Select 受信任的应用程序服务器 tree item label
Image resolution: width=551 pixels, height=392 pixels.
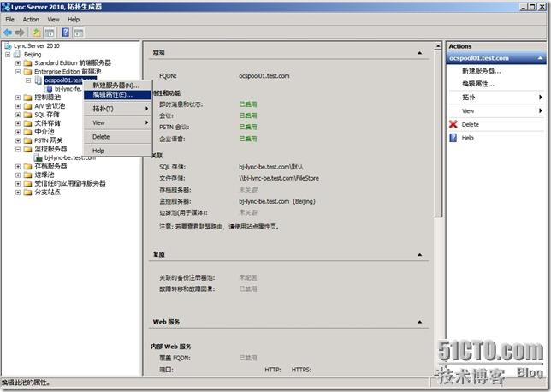click(x=70, y=183)
